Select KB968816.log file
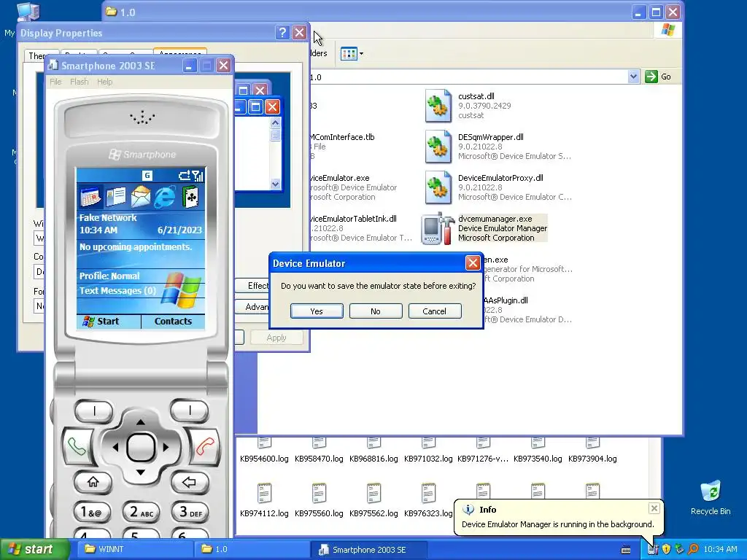 pos(373,451)
